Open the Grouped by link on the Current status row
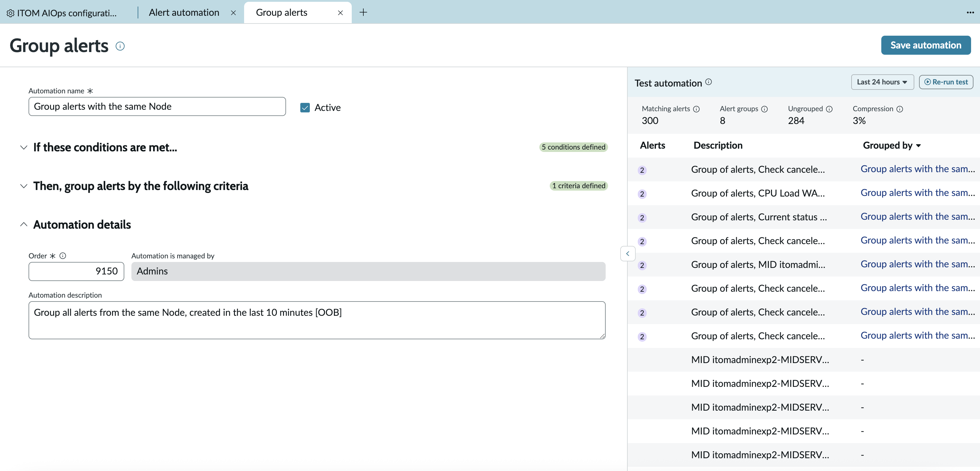The height and width of the screenshot is (471, 980). (918, 216)
